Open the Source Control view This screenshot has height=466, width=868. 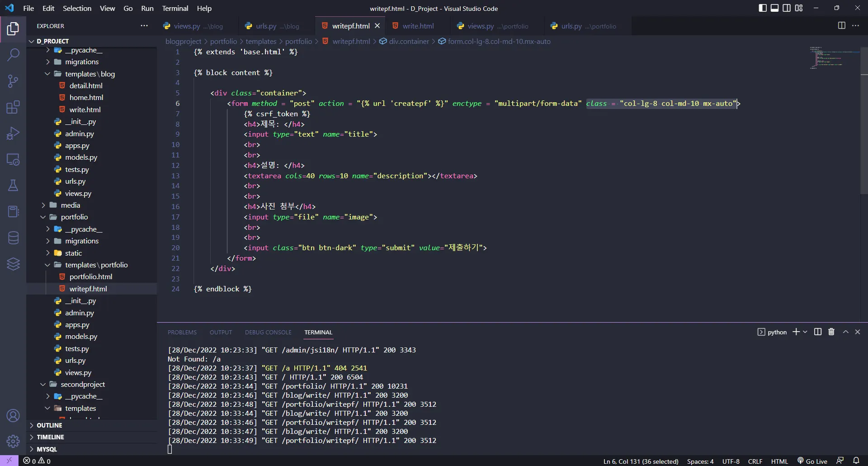tap(13, 81)
